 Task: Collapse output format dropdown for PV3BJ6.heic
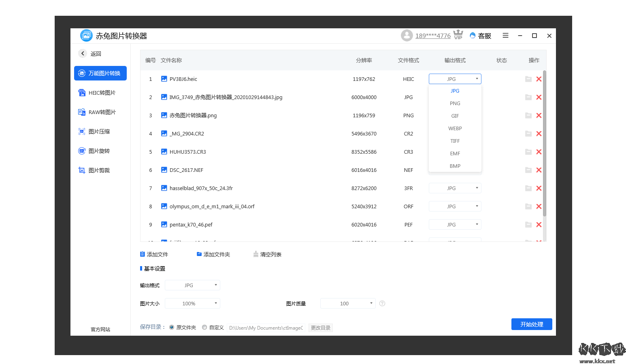click(x=455, y=79)
